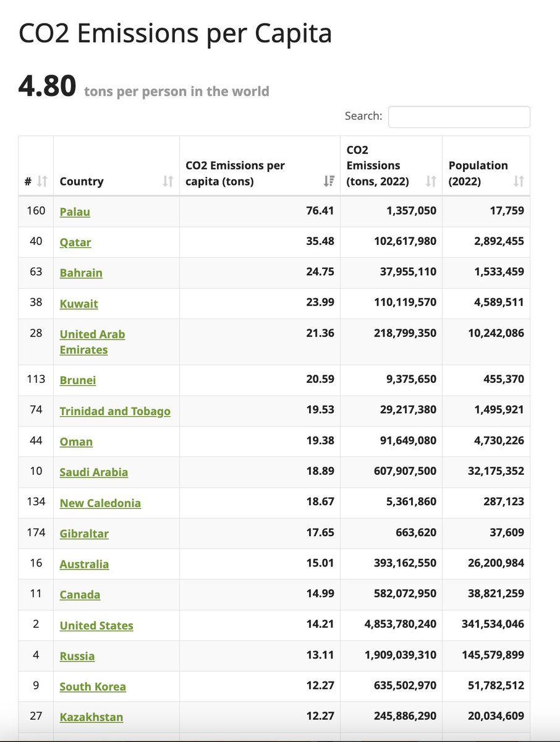
Task: Toggle sort on CO2 Emissions per capita icon
Action: 328,181
